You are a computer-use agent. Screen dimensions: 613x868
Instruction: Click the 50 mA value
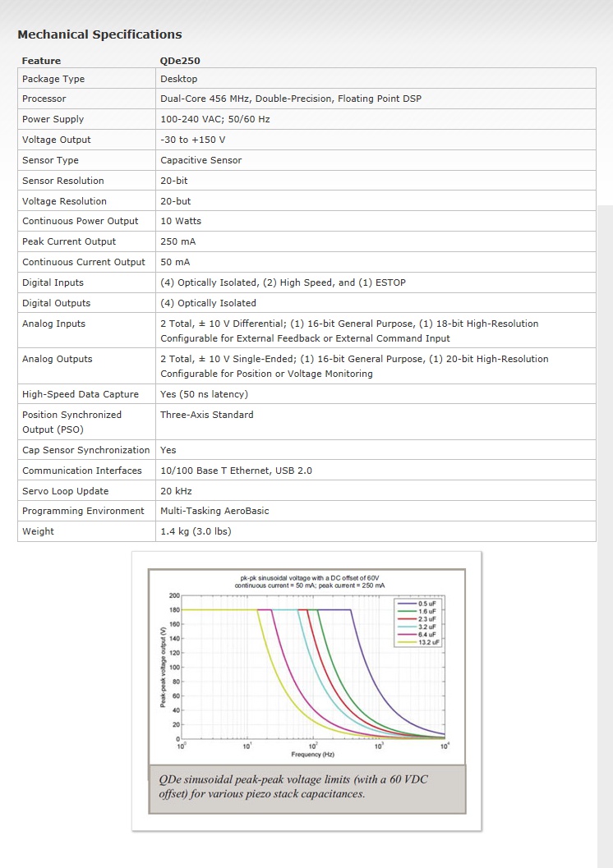(x=175, y=262)
